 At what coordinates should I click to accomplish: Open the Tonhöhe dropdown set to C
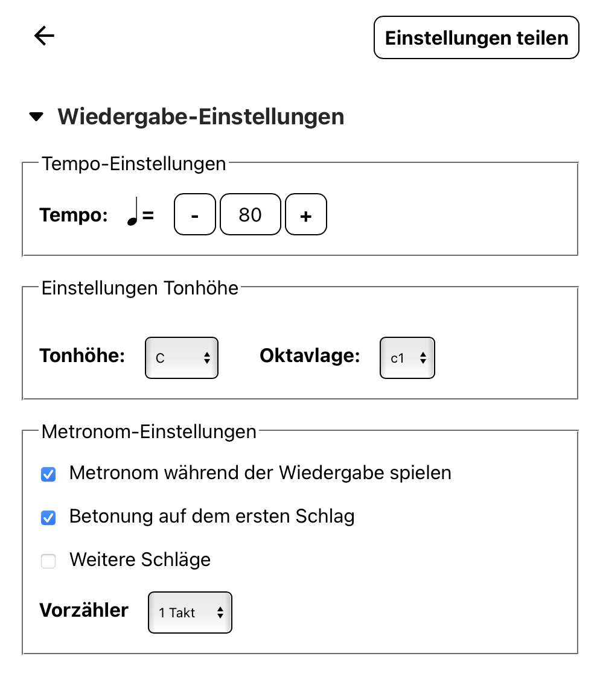pyautogui.click(x=182, y=358)
